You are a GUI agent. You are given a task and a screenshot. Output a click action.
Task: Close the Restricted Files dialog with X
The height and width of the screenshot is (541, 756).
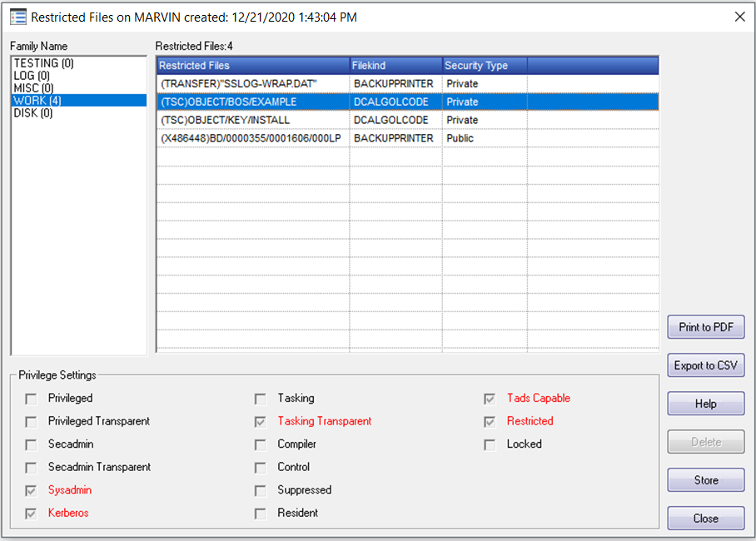[x=739, y=17]
